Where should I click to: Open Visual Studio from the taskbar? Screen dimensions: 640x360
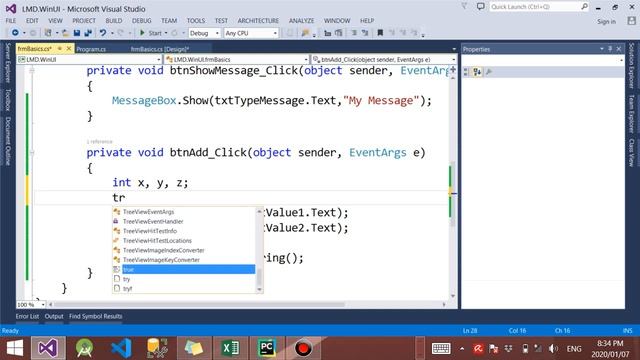pos(48,348)
